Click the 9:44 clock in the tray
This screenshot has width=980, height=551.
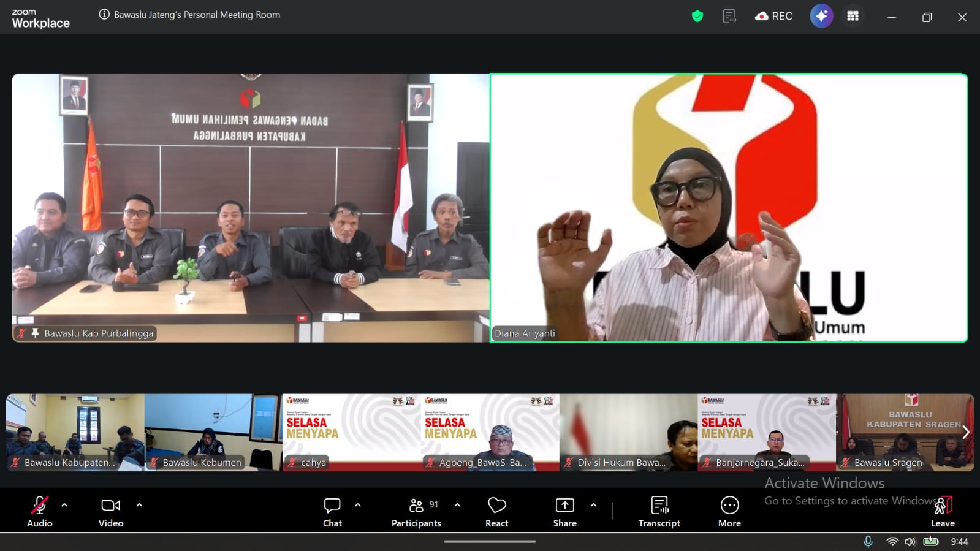coord(959,541)
